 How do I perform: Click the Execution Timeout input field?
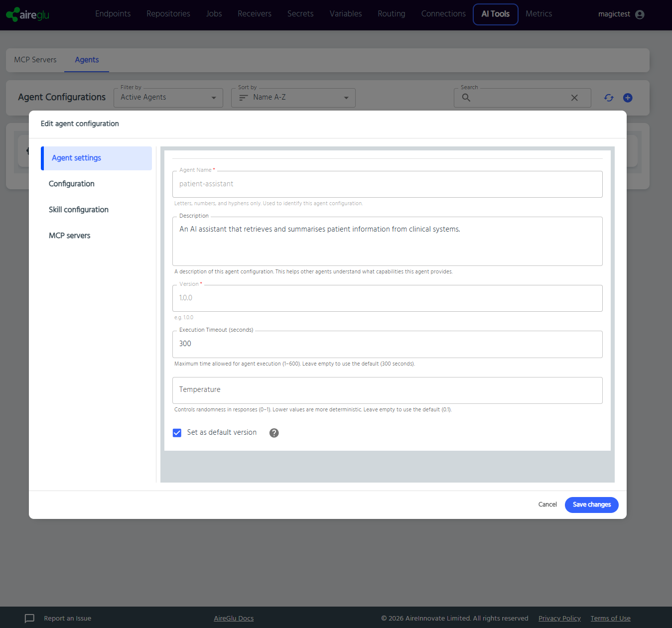point(388,344)
